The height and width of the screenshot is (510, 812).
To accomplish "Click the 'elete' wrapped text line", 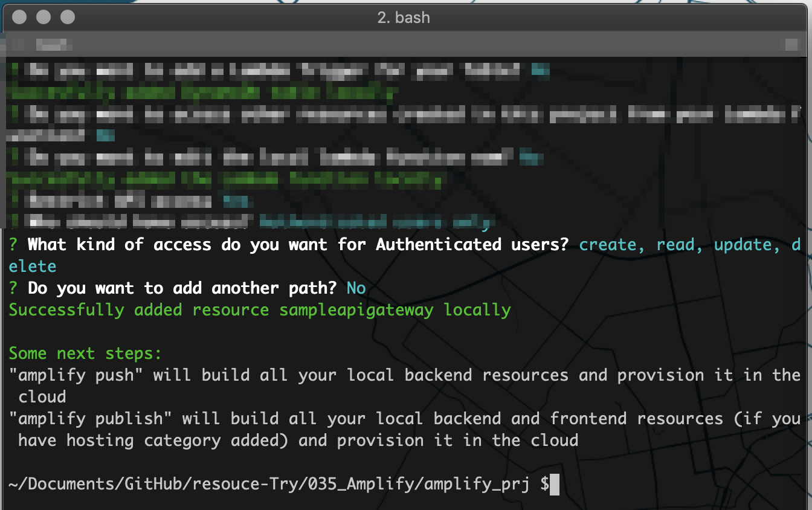I will (33, 266).
